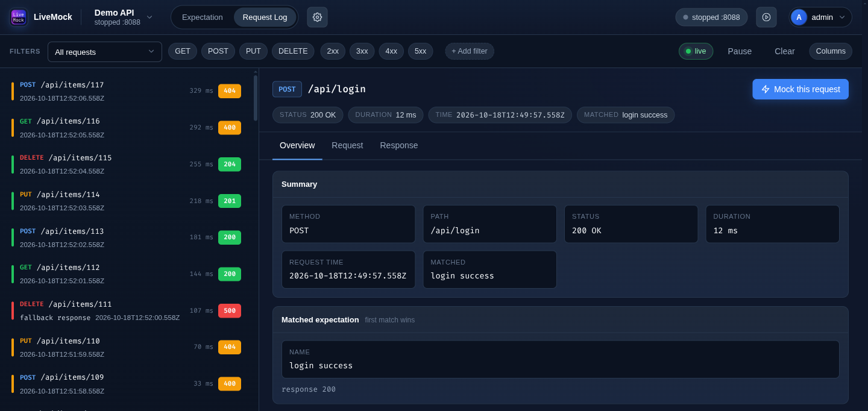Switch to the Expectation tab
This screenshot has height=411, width=868.
pyautogui.click(x=203, y=17)
